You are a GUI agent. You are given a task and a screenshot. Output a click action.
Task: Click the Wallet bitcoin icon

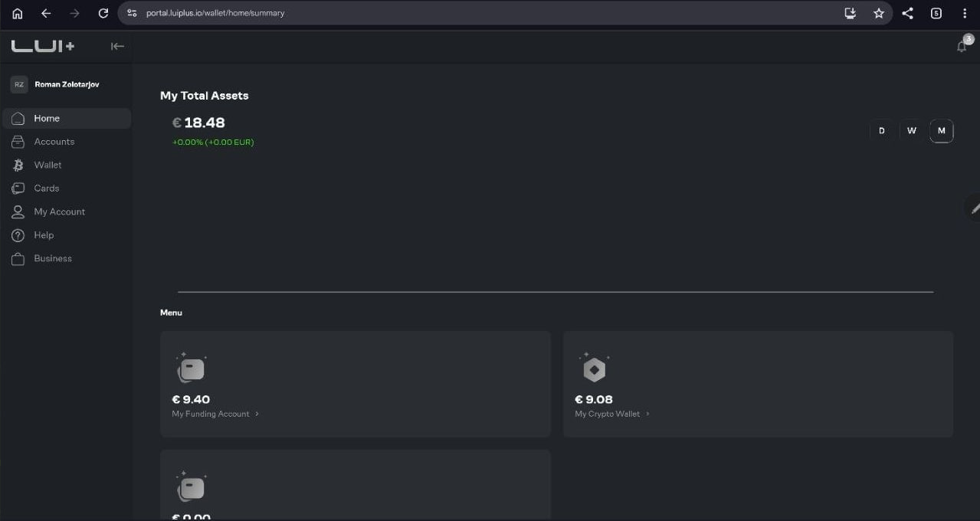[x=18, y=165]
